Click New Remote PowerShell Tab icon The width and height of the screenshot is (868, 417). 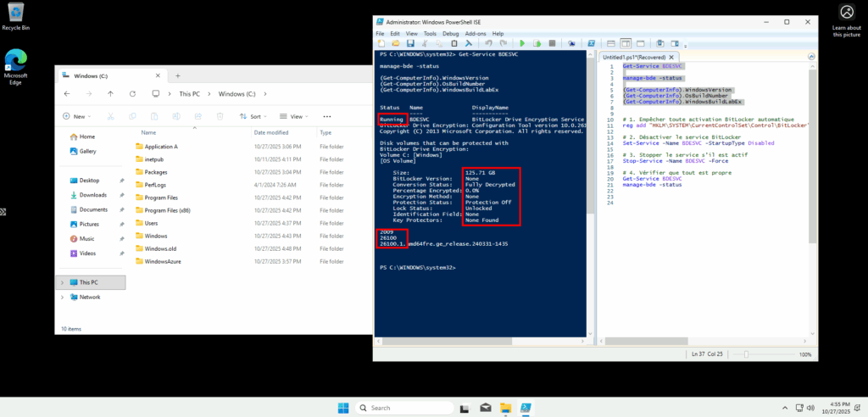click(x=572, y=42)
